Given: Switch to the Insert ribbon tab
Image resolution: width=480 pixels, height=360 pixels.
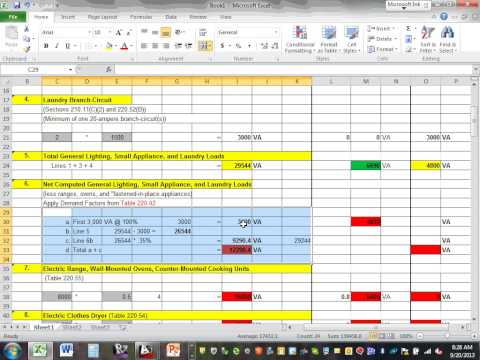Looking at the screenshot, I should 68,17.
